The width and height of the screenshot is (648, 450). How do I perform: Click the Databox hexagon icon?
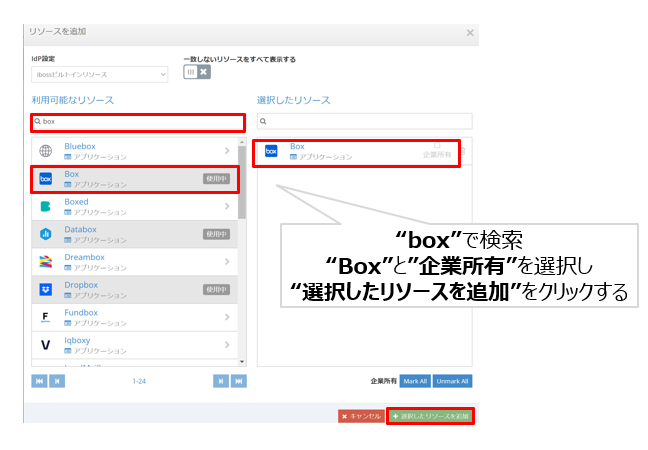[45, 234]
